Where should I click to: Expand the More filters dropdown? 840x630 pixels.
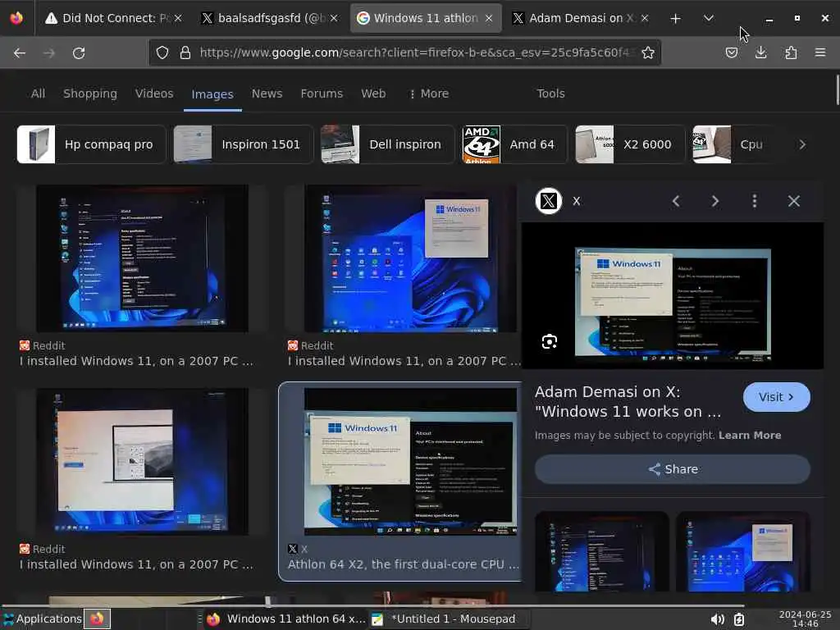[x=428, y=94]
